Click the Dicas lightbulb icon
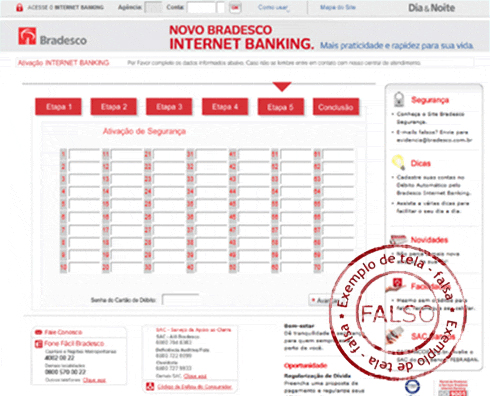 coord(398,162)
